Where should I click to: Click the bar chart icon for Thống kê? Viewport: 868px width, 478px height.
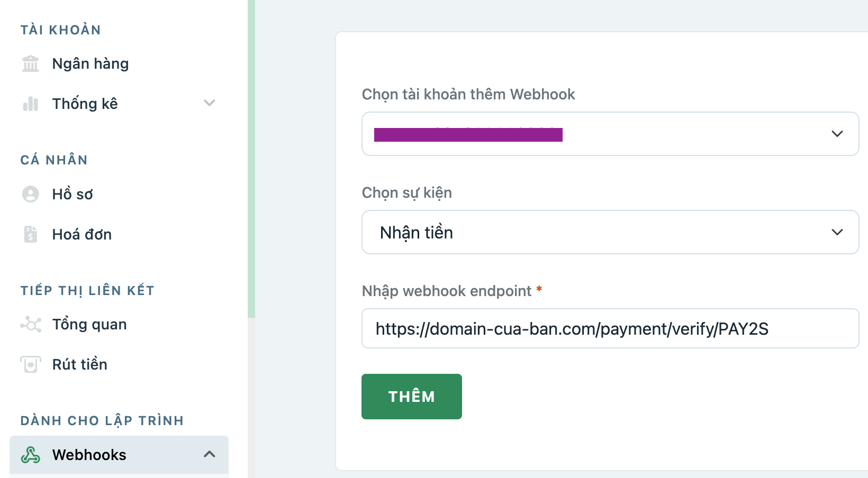(x=31, y=104)
